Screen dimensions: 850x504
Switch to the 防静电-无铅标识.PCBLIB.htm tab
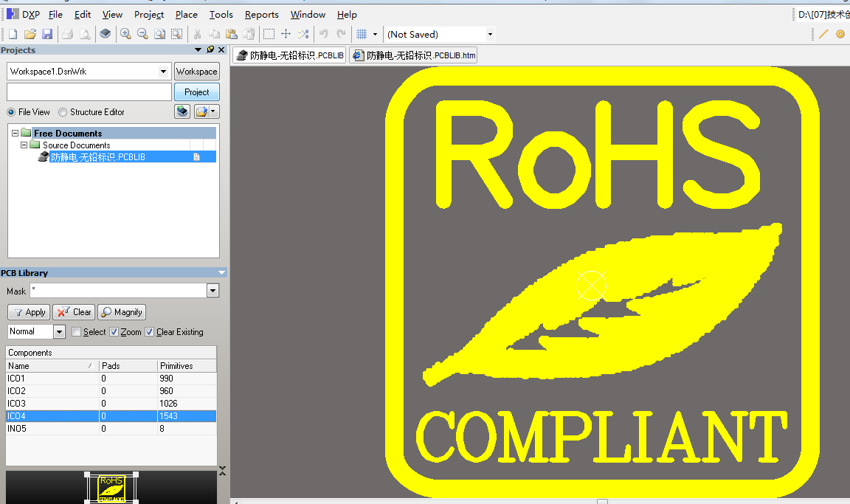tap(414, 55)
